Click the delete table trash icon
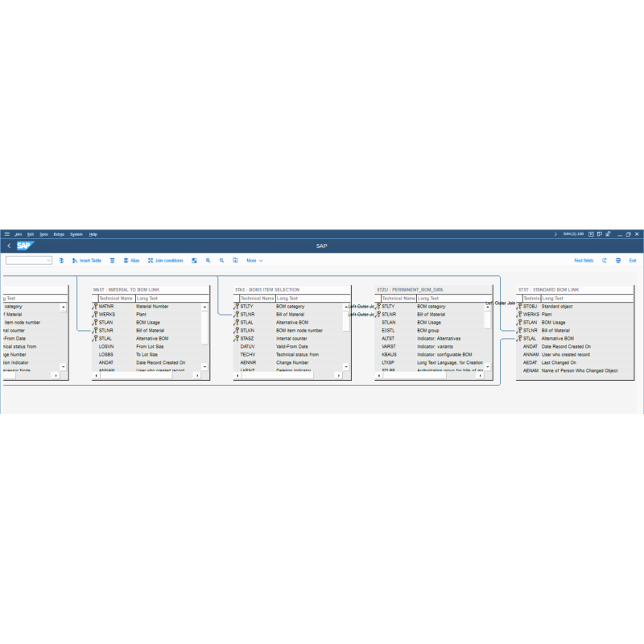Viewport: 644px width, 644px height. point(112,261)
